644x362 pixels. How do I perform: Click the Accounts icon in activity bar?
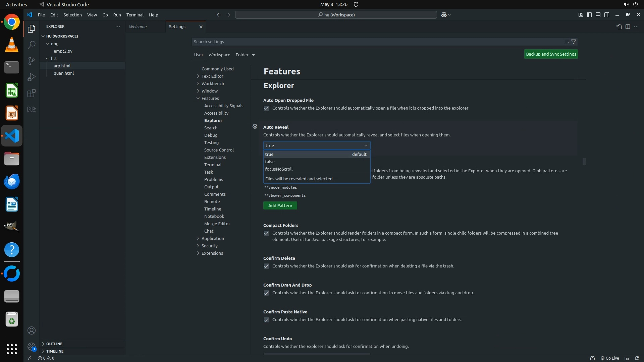31,330
